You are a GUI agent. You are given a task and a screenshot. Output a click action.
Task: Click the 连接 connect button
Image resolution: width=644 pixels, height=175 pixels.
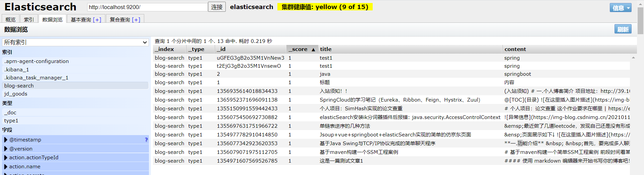coord(217,7)
